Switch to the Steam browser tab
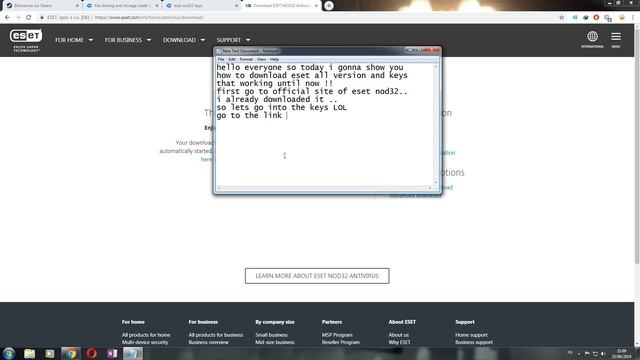640x360 pixels. pyautogui.click(x=41, y=6)
